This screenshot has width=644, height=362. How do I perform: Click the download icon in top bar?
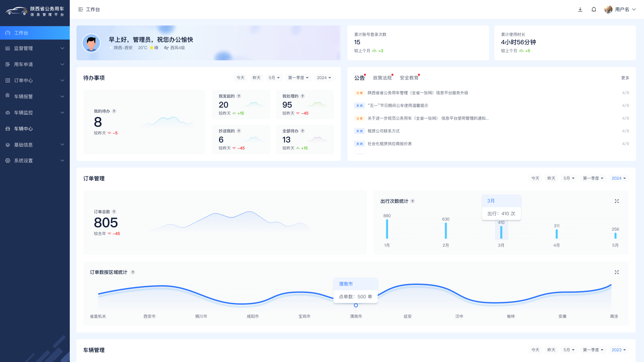(580, 9)
